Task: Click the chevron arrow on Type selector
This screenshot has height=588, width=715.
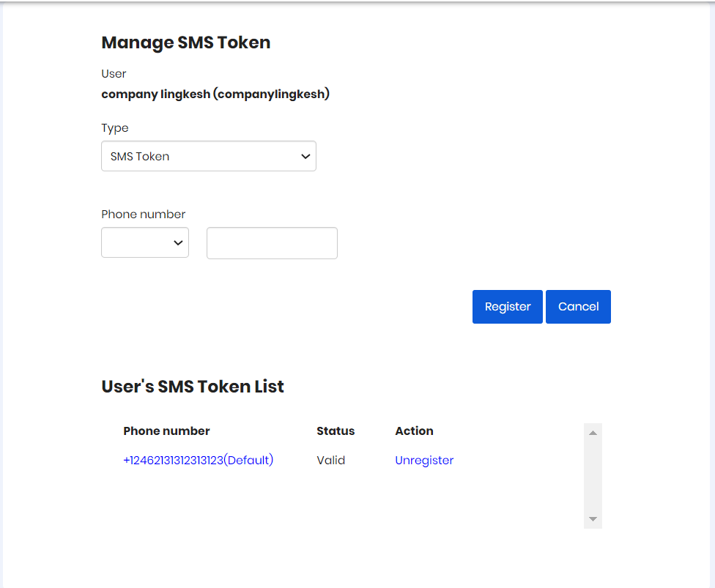Action: [305, 157]
